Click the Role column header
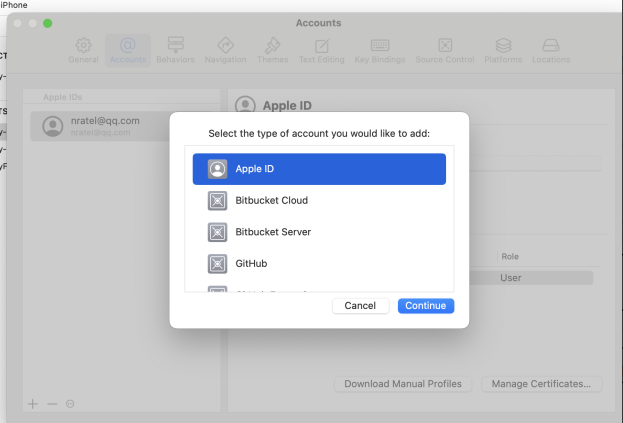 [x=510, y=257]
